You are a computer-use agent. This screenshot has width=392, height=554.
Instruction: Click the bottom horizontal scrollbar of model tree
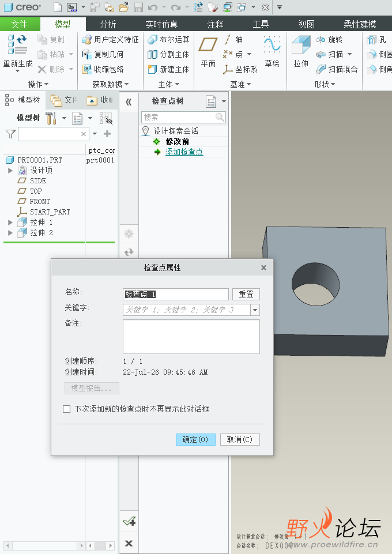click(45, 545)
